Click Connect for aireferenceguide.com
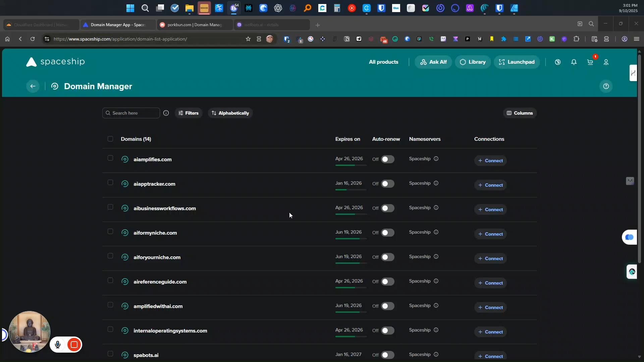644x362 pixels. click(490, 283)
